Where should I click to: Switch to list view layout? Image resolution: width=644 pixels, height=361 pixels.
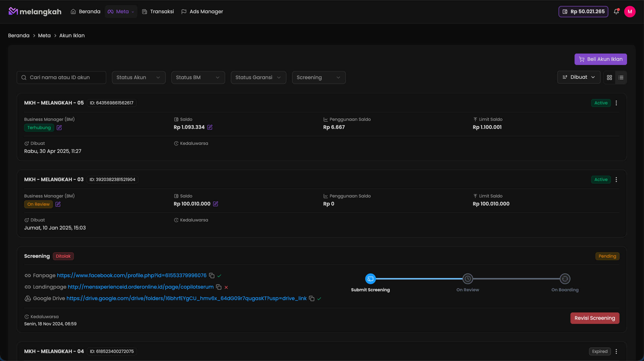[x=621, y=77]
